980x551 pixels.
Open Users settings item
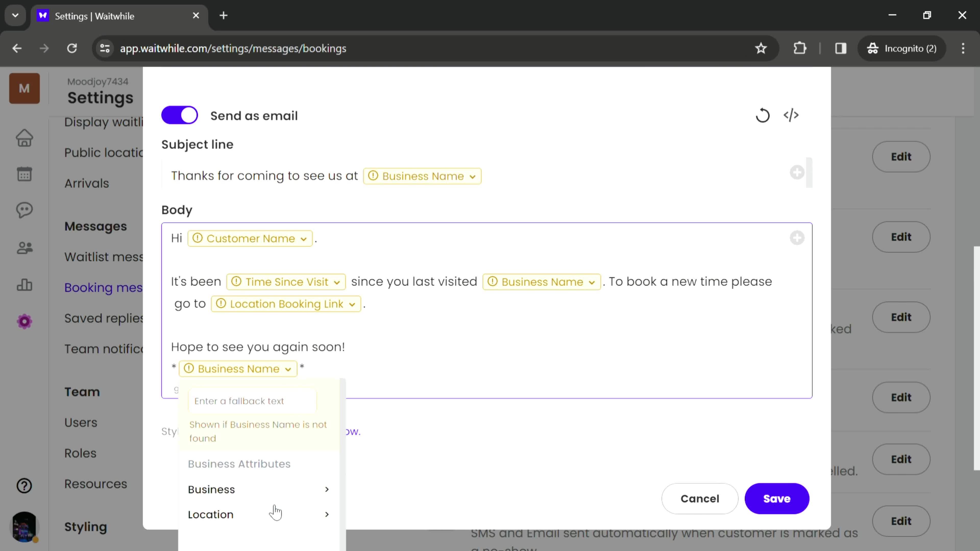[x=81, y=422]
